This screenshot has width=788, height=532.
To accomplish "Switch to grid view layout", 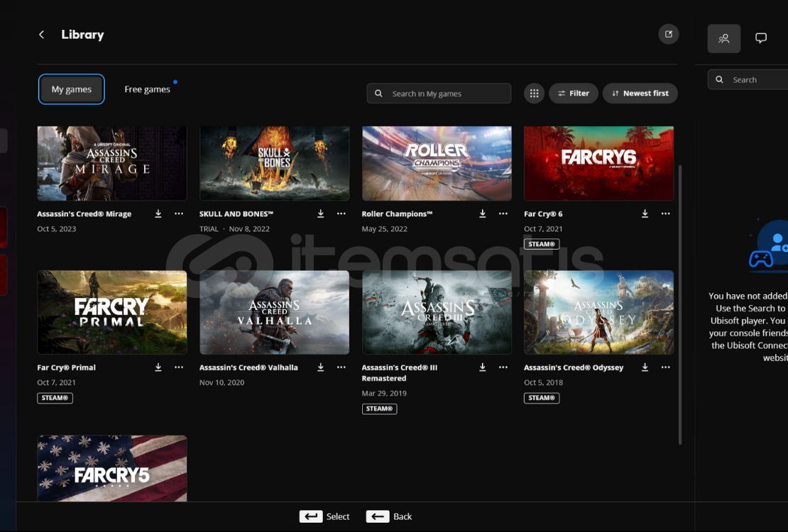I will click(534, 94).
